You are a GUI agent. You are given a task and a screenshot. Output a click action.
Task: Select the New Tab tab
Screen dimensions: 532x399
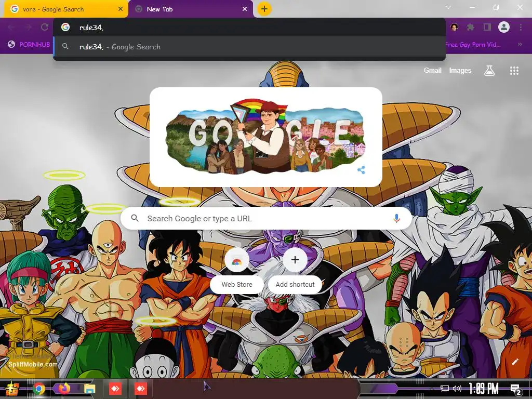(x=191, y=9)
